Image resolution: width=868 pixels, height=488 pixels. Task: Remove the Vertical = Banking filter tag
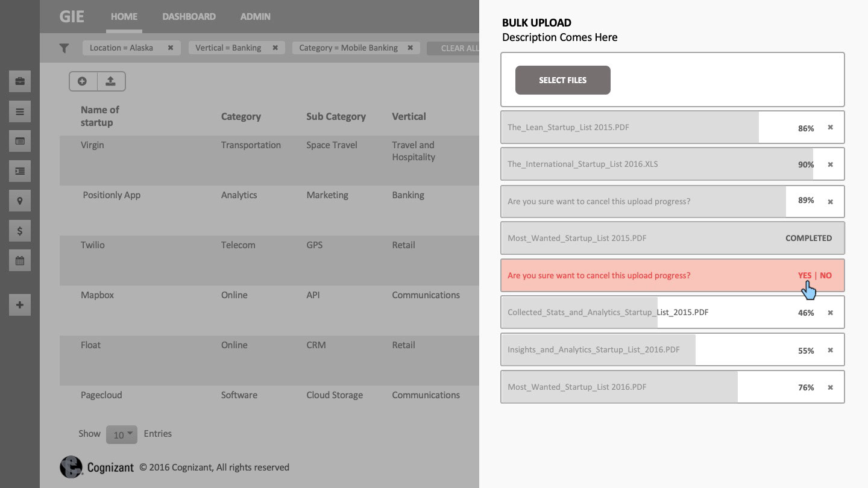point(275,48)
